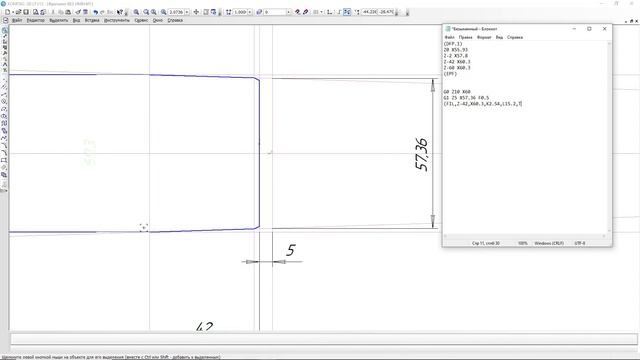This screenshot has height=360, width=640.
Task: Maximize the Notepad window
Action: tap(589, 29)
